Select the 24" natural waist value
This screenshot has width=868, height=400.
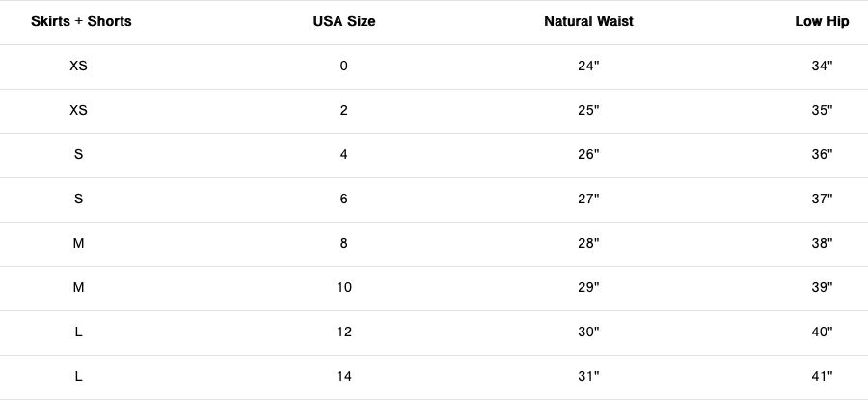588,66
